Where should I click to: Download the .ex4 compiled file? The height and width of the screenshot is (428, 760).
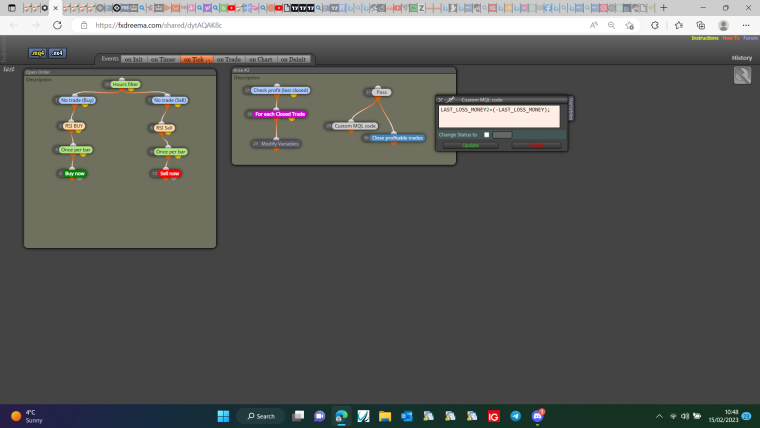(x=57, y=53)
